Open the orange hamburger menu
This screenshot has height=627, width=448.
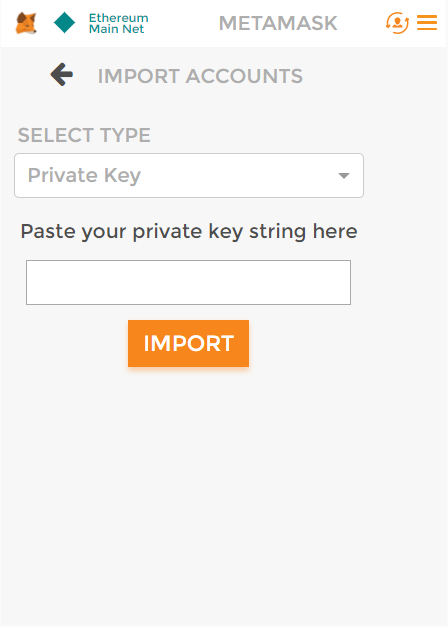pyautogui.click(x=427, y=22)
